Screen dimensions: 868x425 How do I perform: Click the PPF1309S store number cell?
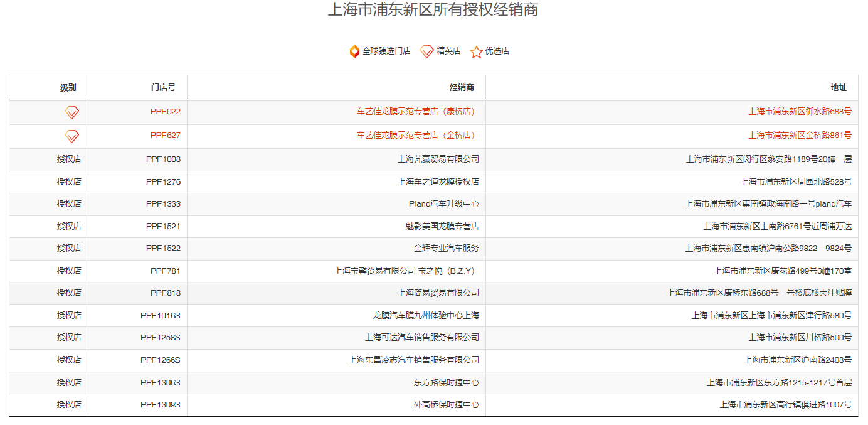(160, 405)
